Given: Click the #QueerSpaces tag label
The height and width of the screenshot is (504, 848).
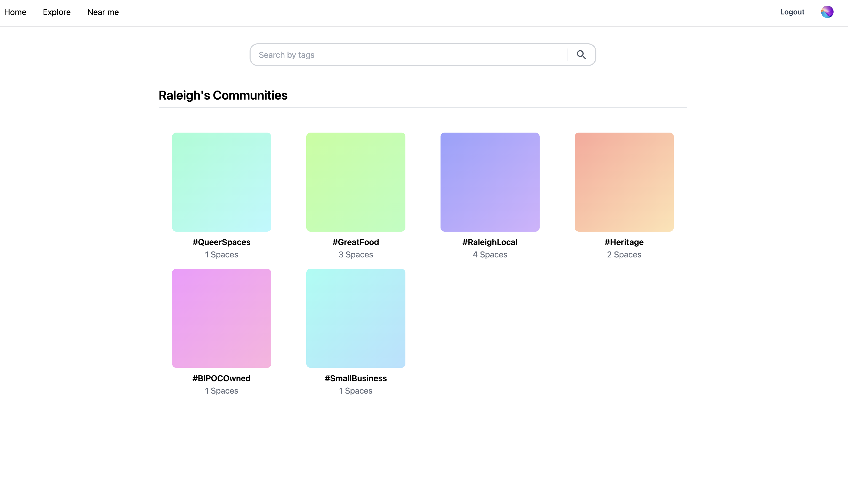Looking at the screenshot, I should tap(221, 242).
